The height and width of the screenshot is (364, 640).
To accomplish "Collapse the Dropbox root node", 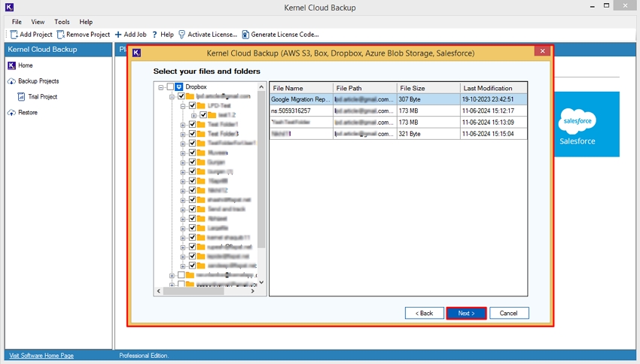I will tap(161, 87).
